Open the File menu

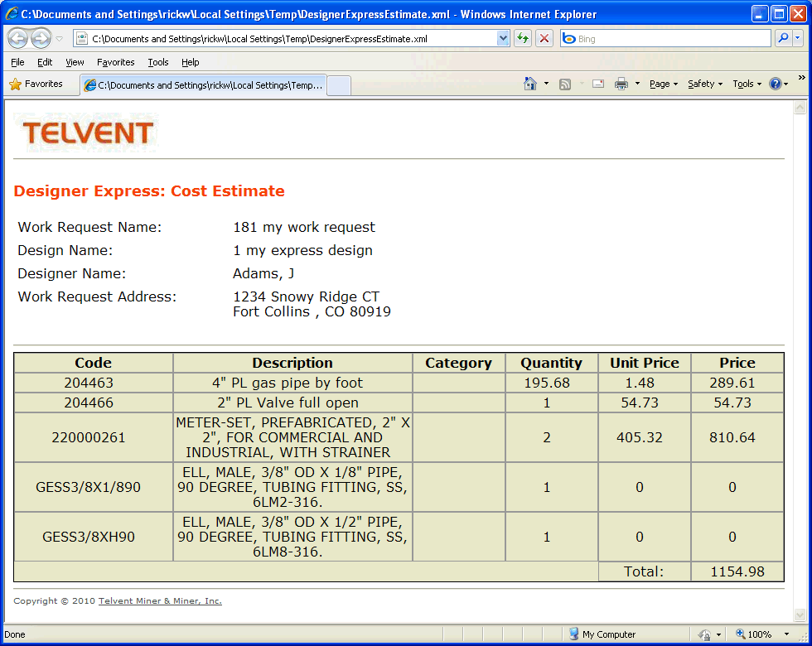[x=17, y=62]
